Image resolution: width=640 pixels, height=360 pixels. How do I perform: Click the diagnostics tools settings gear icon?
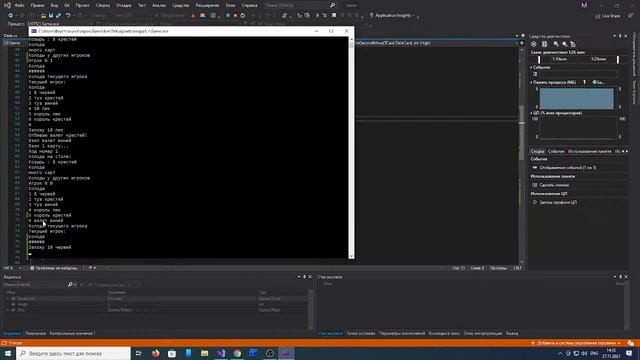pyautogui.click(x=533, y=44)
